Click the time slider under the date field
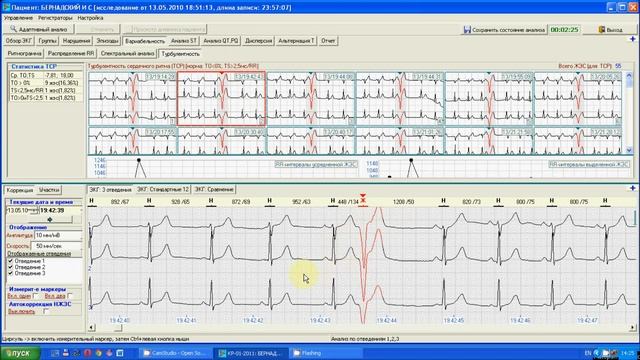640x360 pixels. pos(50,220)
